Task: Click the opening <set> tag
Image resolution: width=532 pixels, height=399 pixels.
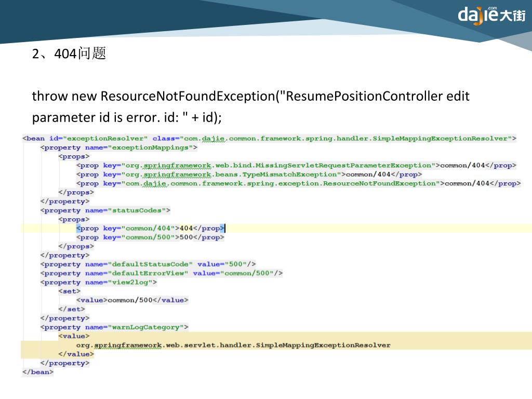Action: [69, 291]
